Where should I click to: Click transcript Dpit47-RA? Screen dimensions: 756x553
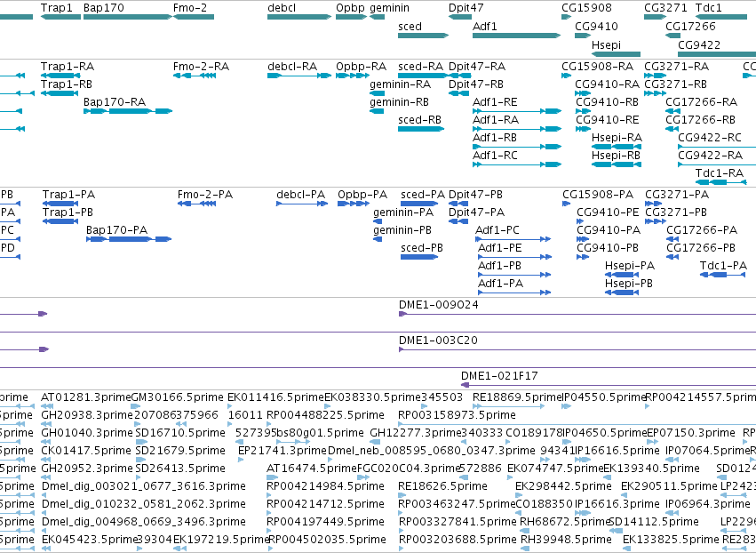477,67
